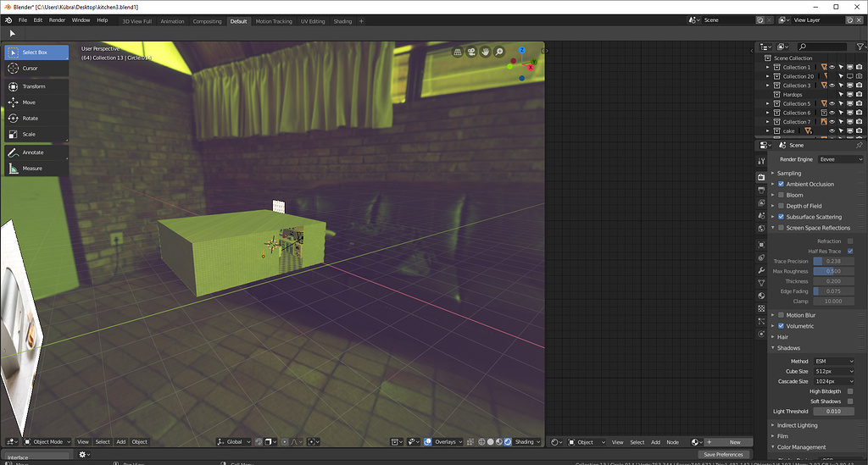The image size is (868, 465).
Task: Adjust the Trace Precision slider
Action: click(833, 262)
